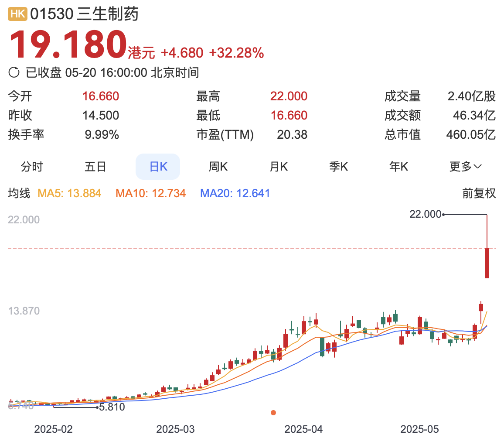504x438 pixels.
Task: Click the refresh circle icon beside 已收盘
Action: point(14,72)
